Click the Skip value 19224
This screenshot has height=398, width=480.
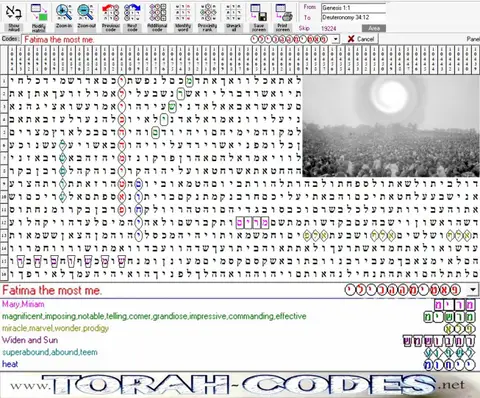point(329,28)
